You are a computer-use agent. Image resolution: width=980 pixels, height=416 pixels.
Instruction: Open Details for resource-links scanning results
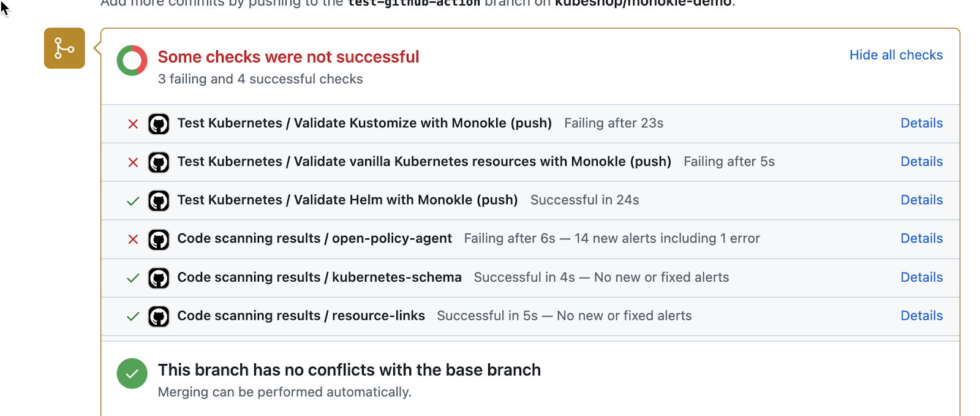pyautogui.click(x=921, y=316)
